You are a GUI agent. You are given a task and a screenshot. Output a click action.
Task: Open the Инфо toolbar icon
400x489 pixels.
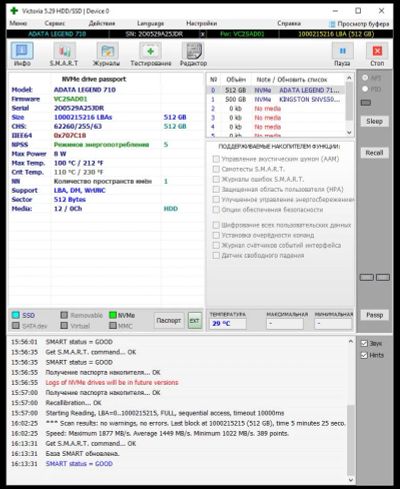coord(22,51)
